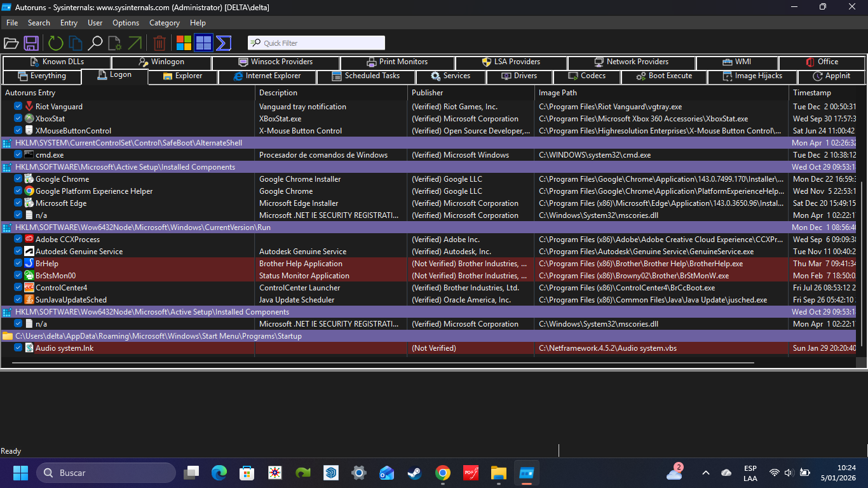868x488 pixels.
Task: Click the Open file toolbar icon
Action: click(x=11, y=43)
